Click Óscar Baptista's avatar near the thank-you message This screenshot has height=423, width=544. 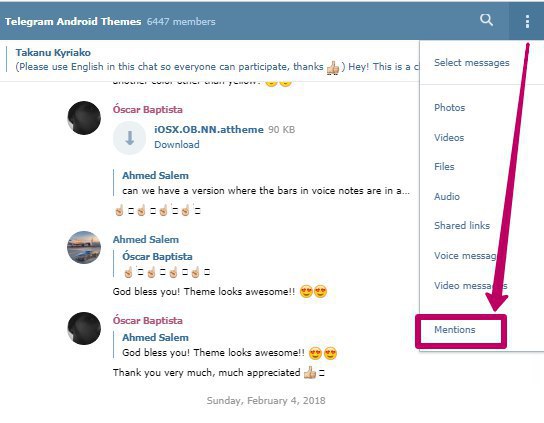pyautogui.click(x=84, y=328)
